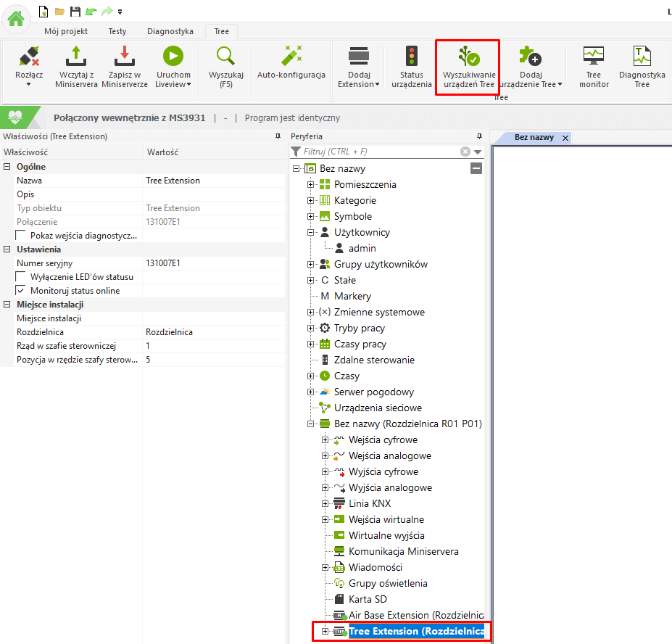Click Zapisz w Miniserverze download icon
The image size is (672, 644).
coord(125,57)
